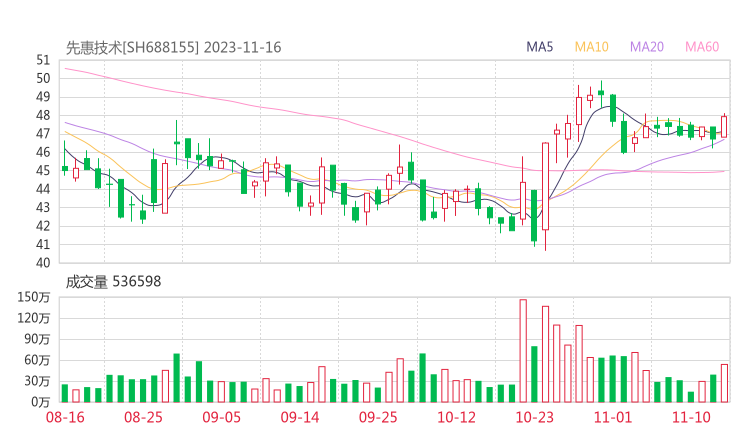Click the 成交量 536598 volume label
Viewport: 740px width, 440px height.
[113, 282]
